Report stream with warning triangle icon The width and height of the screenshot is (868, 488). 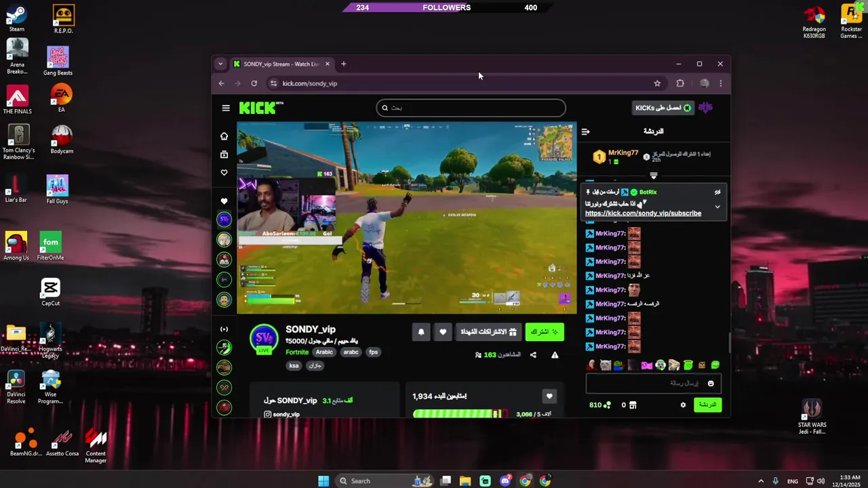(555, 355)
